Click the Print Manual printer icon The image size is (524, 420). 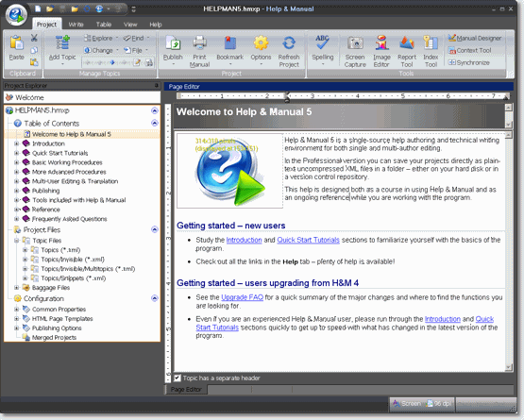point(199,43)
